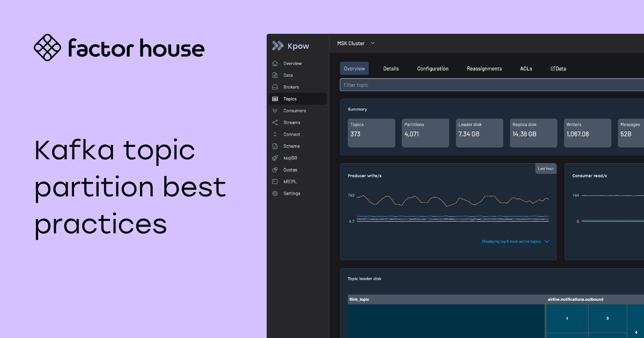Click the orange line in Producer chart
The height and width of the screenshot is (338, 644).
click(x=453, y=200)
